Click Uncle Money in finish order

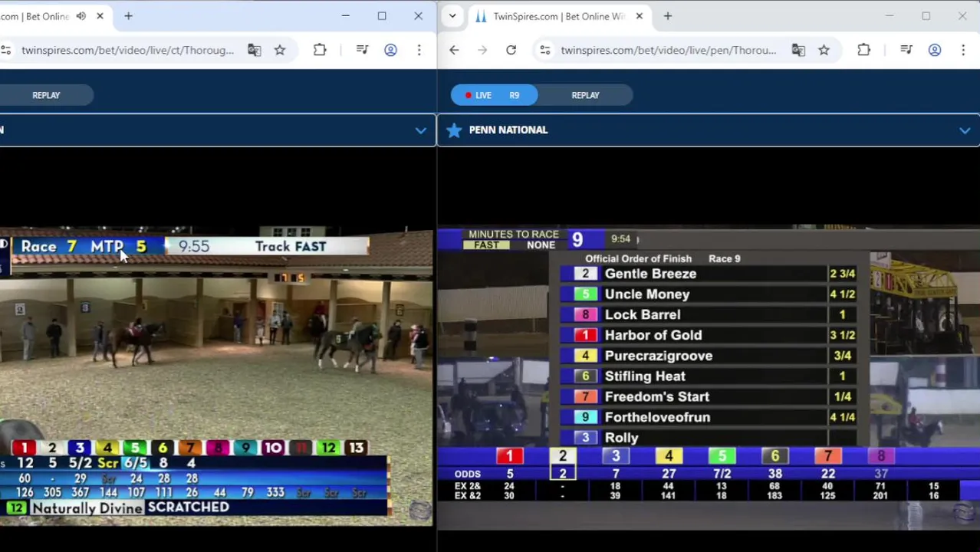point(647,294)
